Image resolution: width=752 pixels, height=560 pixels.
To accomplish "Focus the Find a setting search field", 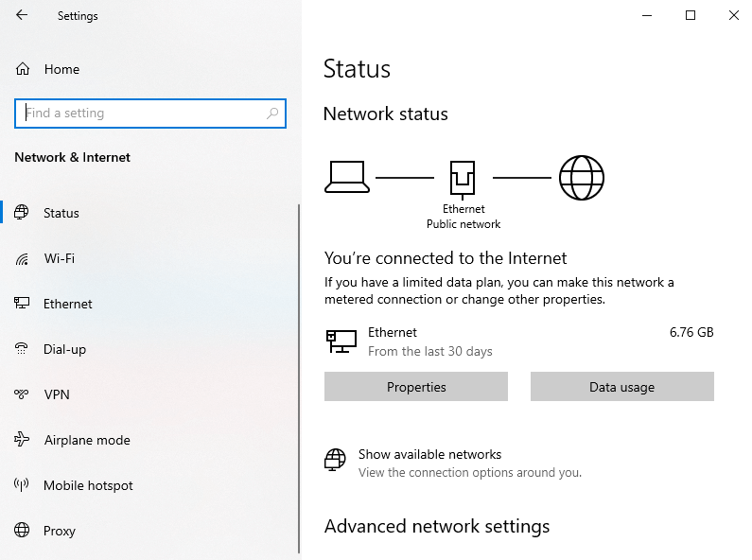I will pos(142,114).
